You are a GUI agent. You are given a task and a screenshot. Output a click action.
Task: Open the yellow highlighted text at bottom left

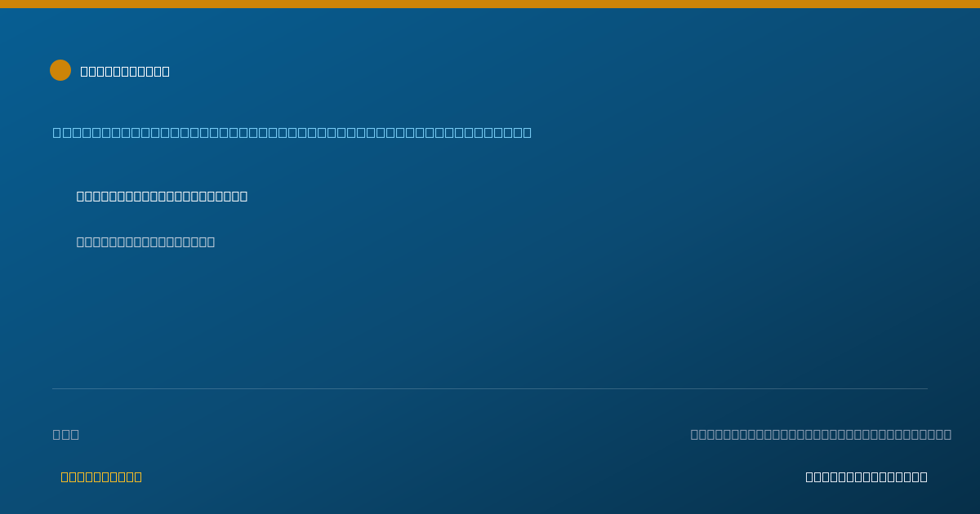tap(101, 476)
